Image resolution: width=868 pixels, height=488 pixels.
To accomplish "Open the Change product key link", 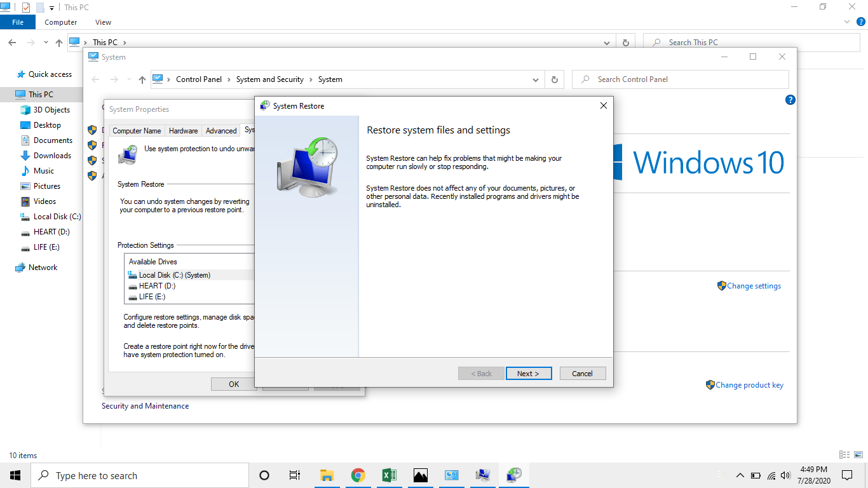I will pyautogui.click(x=749, y=385).
